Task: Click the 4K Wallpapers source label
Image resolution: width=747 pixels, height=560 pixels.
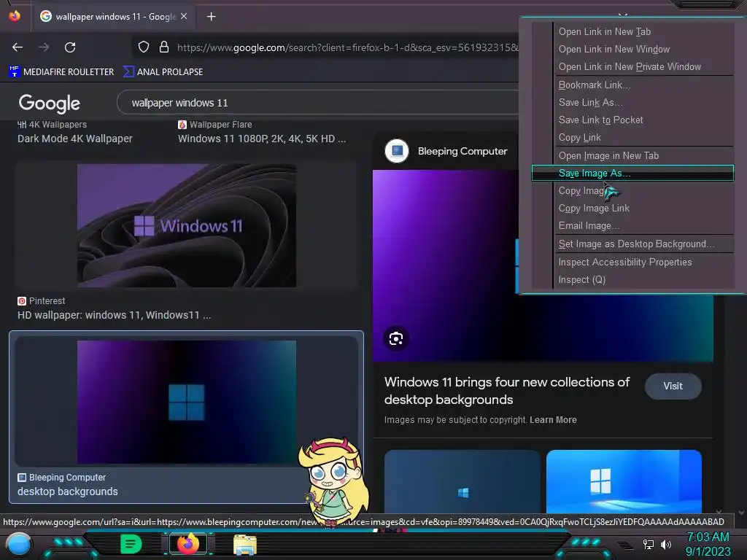Action: point(53,125)
